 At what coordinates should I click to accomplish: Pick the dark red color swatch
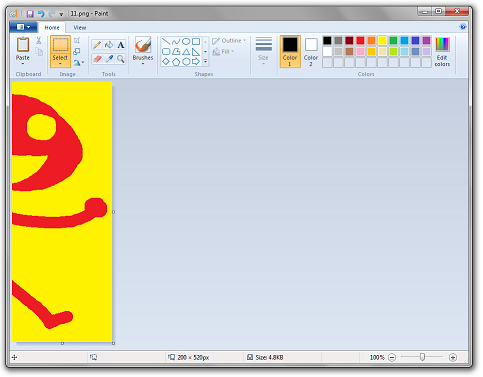(349, 41)
